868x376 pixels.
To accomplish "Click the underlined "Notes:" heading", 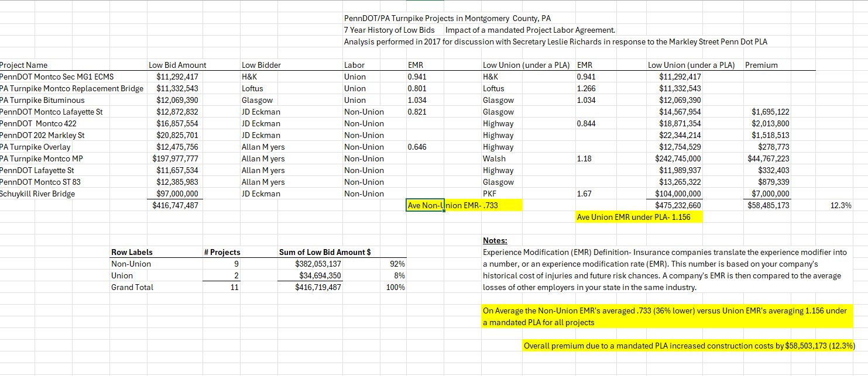I will pyautogui.click(x=495, y=240).
